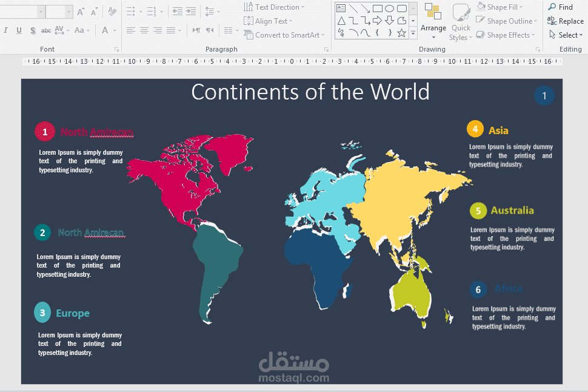Click the slide title Continents of the World
The height and width of the screenshot is (392, 588).
(310, 92)
